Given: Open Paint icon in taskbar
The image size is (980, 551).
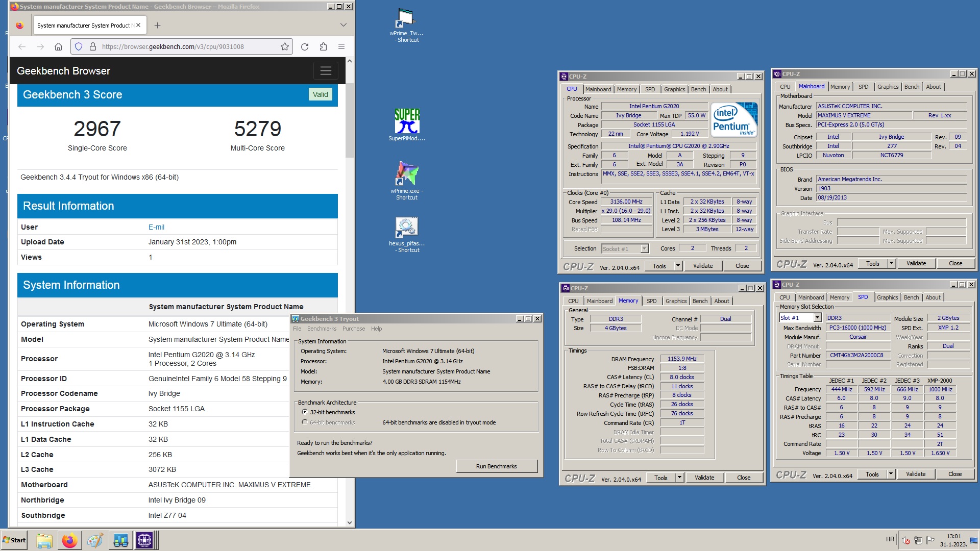Looking at the screenshot, I should (95, 540).
